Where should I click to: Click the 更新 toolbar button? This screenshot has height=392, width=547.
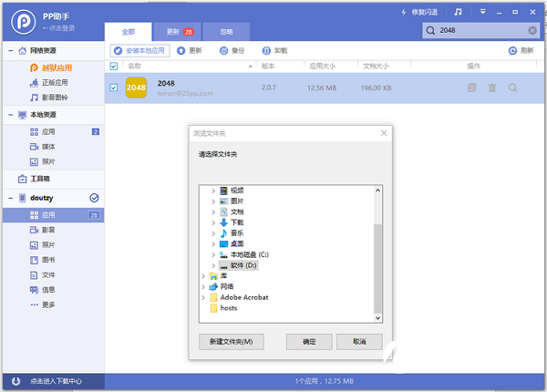[190, 50]
